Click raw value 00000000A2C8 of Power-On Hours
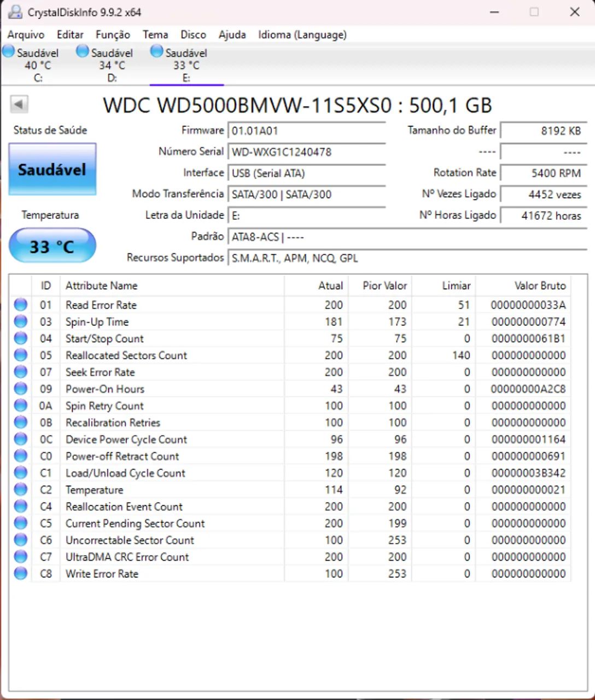Viewport: 595px width, 700px height. coord(528,389)
